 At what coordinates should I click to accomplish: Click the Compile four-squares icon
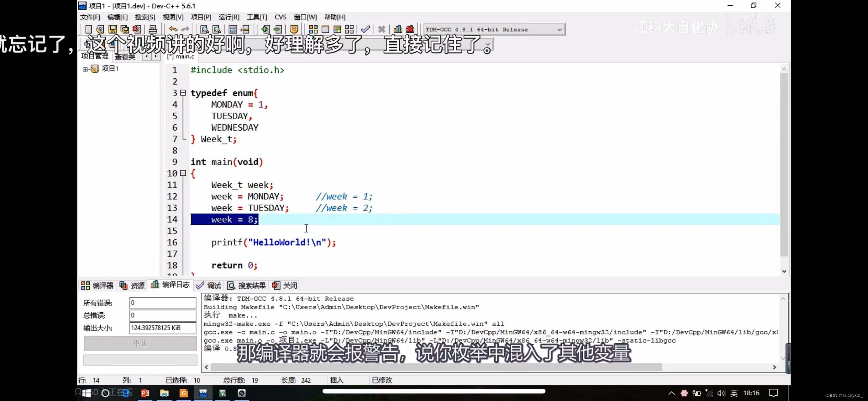(313, 29)
